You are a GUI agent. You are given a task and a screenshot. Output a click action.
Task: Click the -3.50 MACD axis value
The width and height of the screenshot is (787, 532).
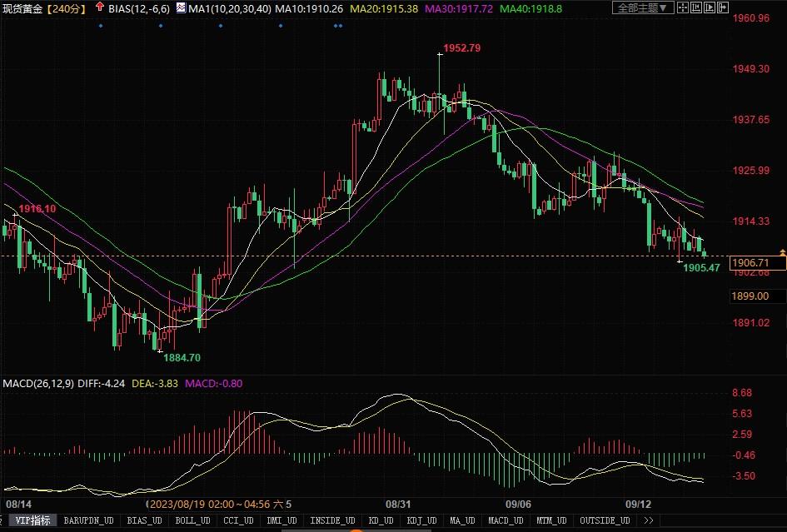pos(744,475)
